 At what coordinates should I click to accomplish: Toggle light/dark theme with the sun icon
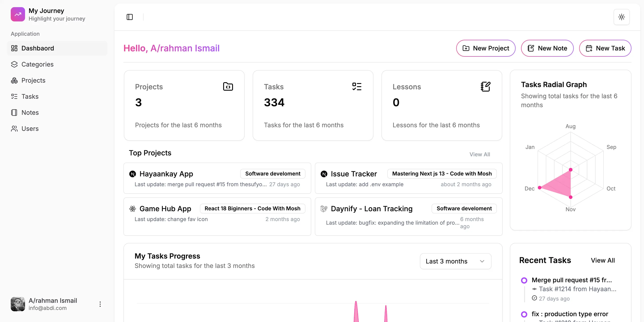pos(622,17)
